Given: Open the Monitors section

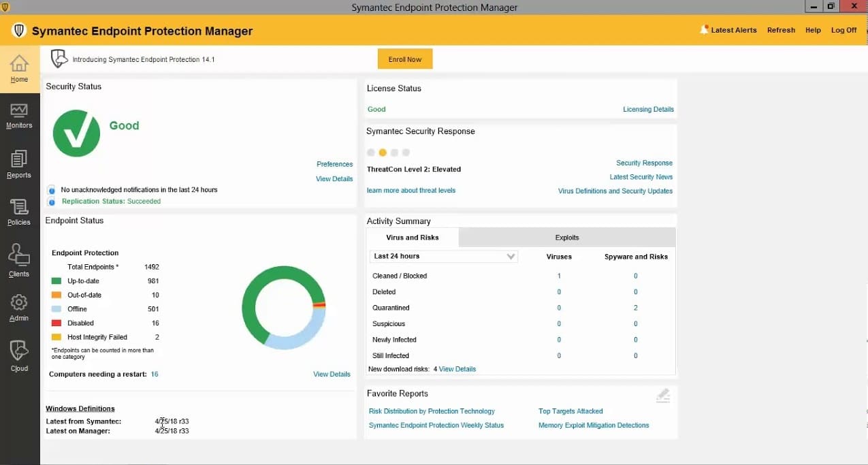Looking at the screenshot, I should point(19,116).
